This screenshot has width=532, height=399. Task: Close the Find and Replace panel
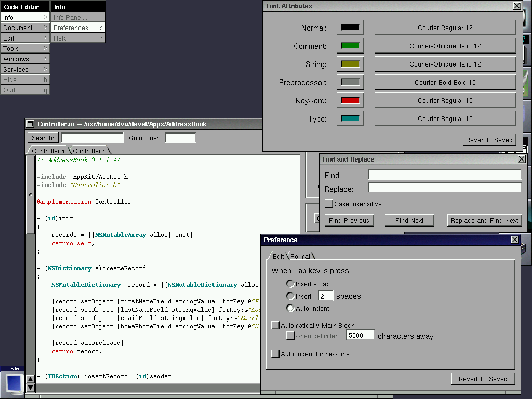click(522, 159)
